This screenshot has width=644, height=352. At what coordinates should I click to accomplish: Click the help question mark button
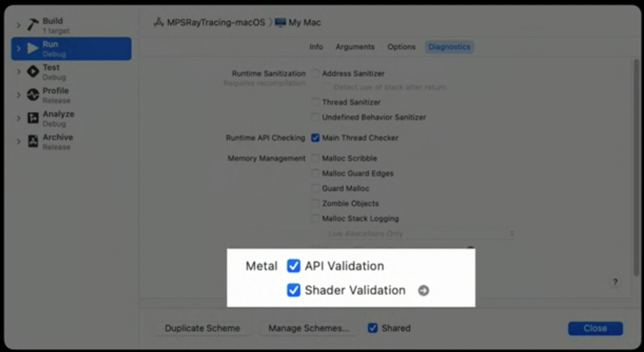(x=615, y=282)
